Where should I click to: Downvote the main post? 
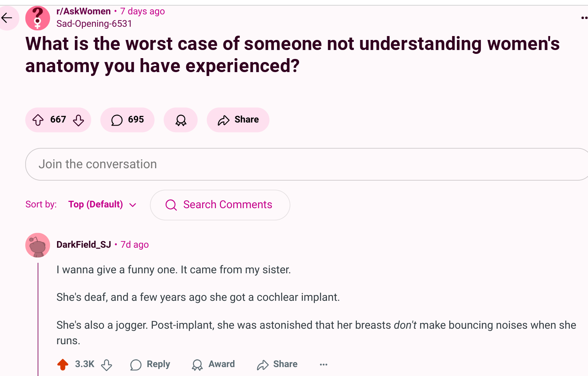(78, 120)
